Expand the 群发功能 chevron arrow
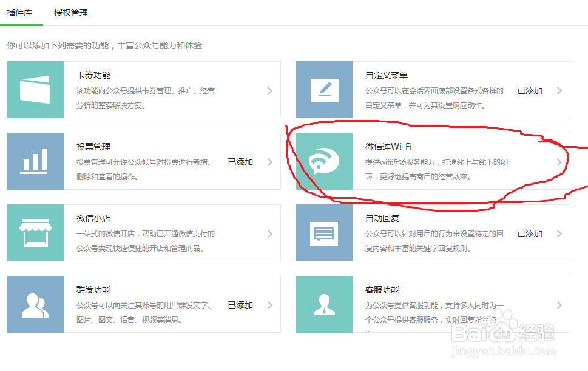Image resolution: width=588 pixels, height=371 pixels. click(x=270, y=305)
